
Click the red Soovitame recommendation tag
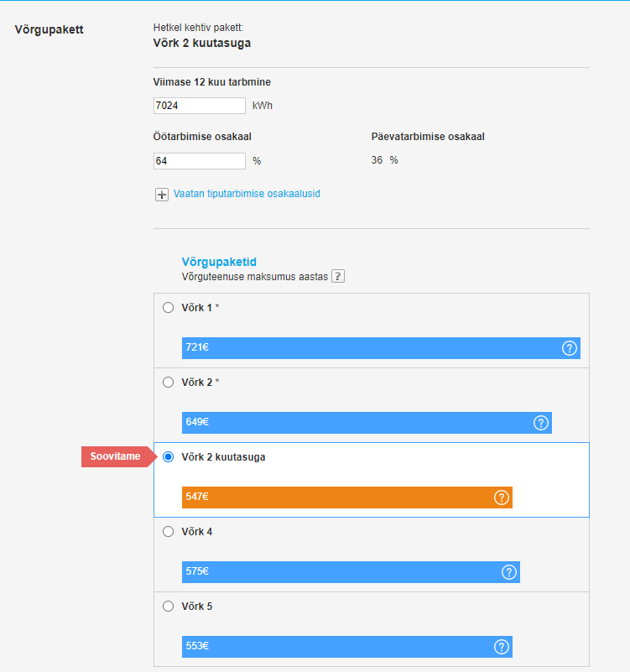116,456
